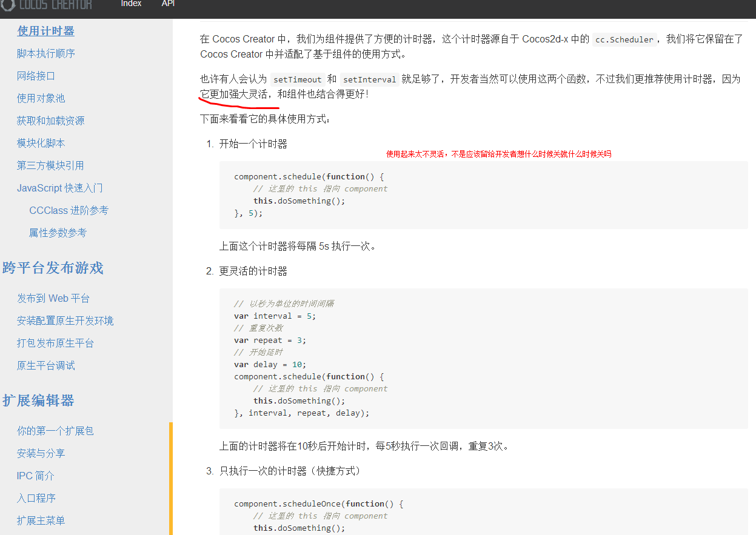Click the sidebar orange scrollbar thumb

pos(171,479)
